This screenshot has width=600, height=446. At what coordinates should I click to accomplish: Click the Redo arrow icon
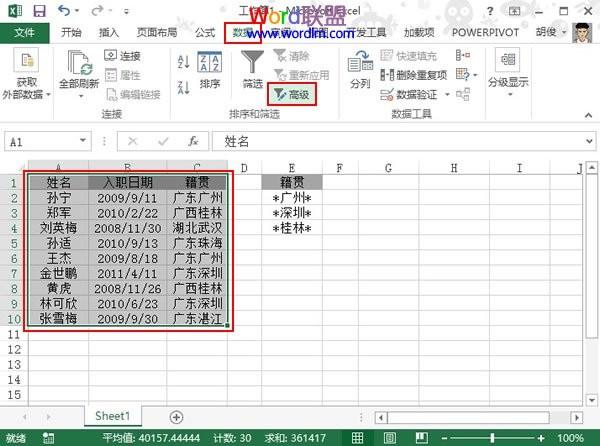[97, 10]
